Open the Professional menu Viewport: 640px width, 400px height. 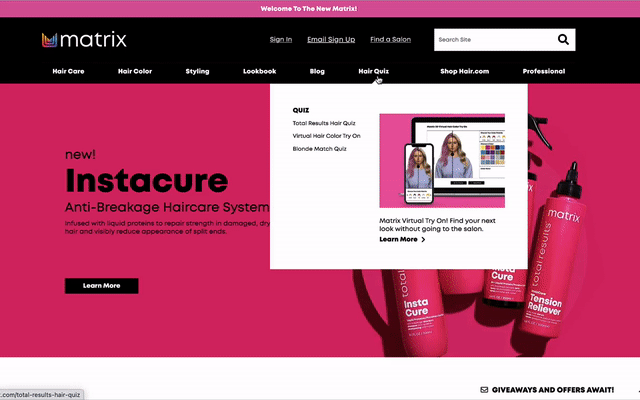pyautogui.click(x=544, y=71)
